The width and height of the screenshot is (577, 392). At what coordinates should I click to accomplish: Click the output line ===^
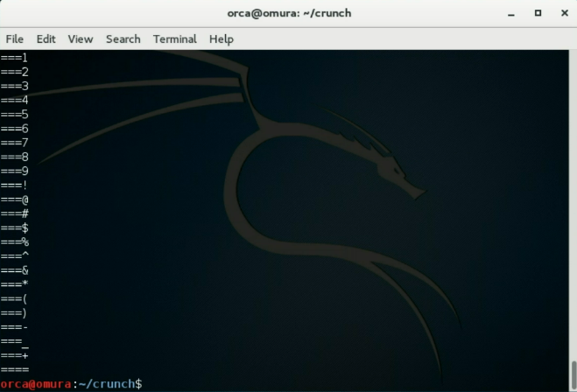click(14, 256)
